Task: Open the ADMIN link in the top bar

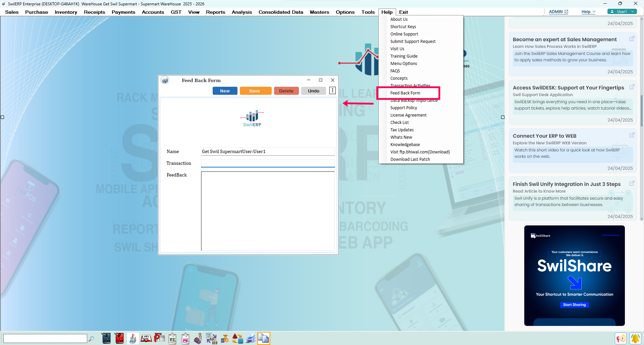Action: (558, 12)
